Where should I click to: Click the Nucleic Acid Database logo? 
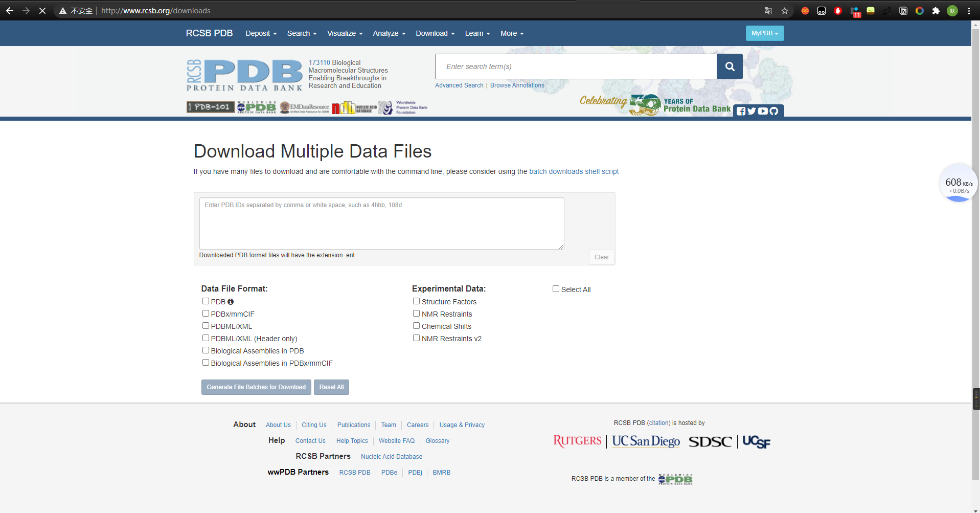coord(354,107)
